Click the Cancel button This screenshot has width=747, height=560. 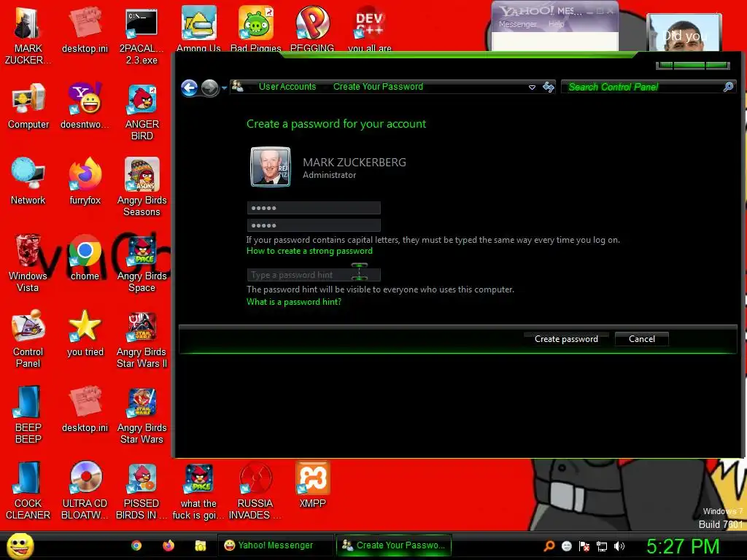click(x=642, y=339)
